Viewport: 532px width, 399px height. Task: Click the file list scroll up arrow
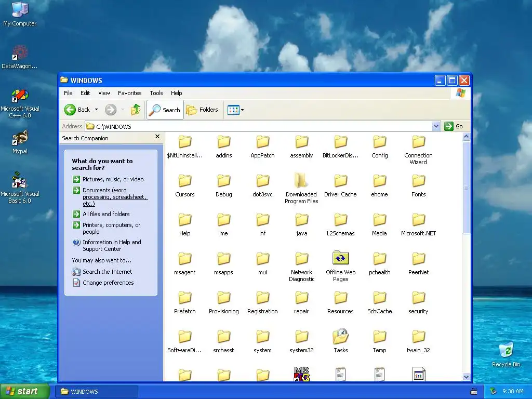[466, 137]
